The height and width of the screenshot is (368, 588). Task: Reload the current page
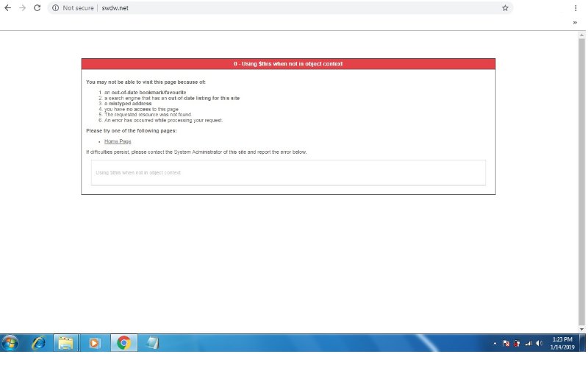(x=38, y=8)
